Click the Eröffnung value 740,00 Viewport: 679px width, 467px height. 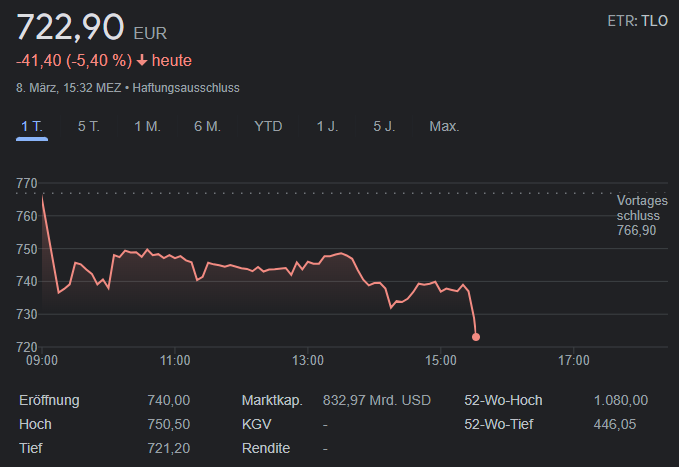(168, 400)
